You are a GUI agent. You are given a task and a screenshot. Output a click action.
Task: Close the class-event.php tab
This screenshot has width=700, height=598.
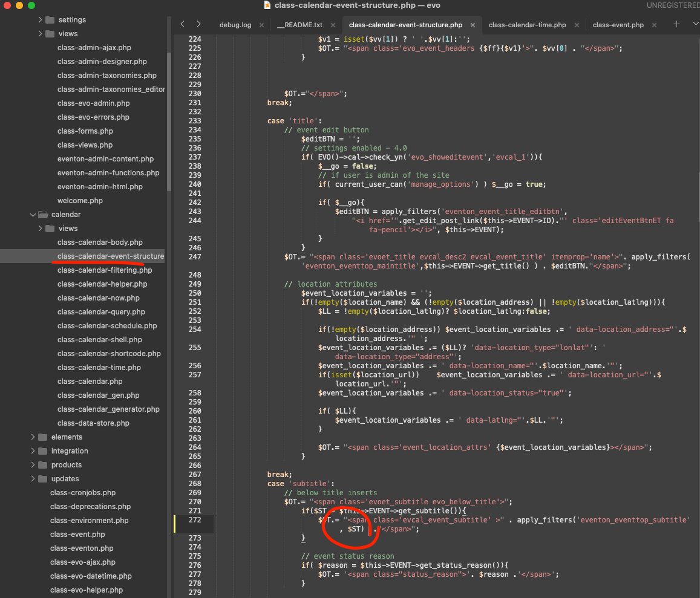[654, 25]
